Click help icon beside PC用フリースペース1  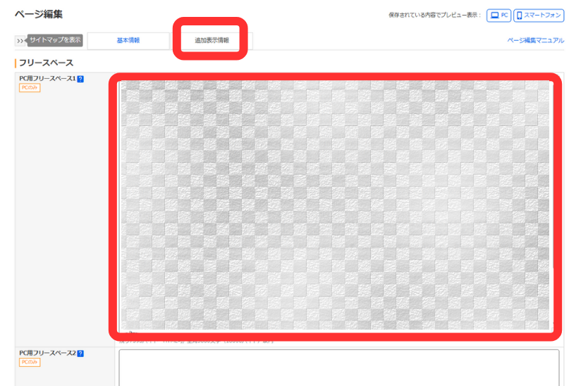[80, 79]
